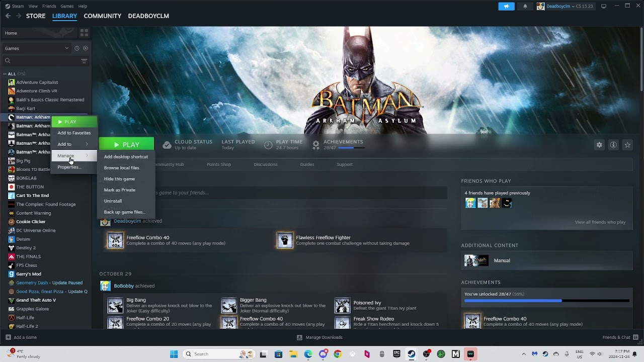
Task: Open the game settings gear icon
Action: coord(599,145)
